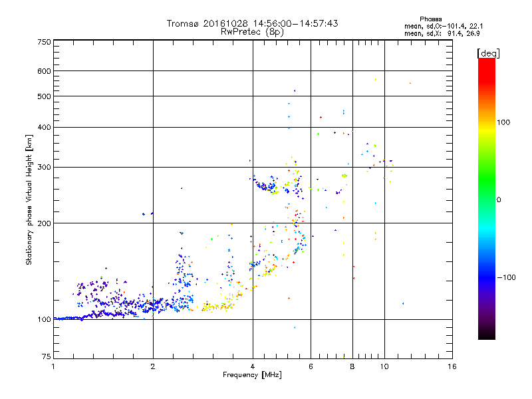
Task: Click the y-axis tick label '750'
Action: (x=44, y=42)
